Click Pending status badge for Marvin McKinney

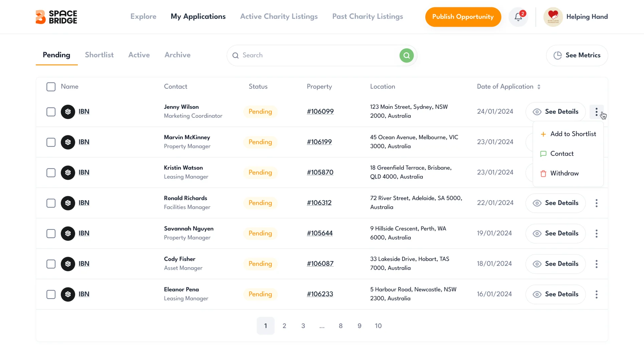coord(260,142)
